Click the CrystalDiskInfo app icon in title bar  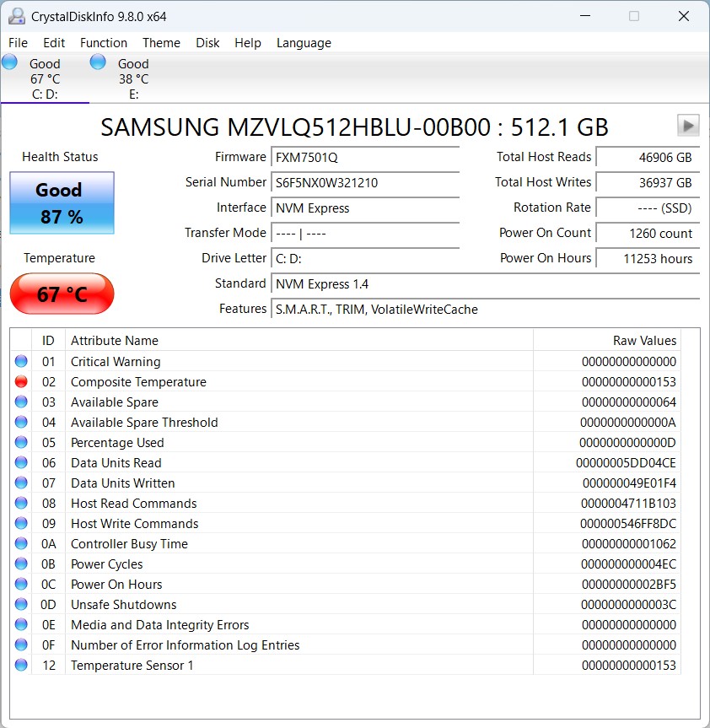[x=16, y=16]
